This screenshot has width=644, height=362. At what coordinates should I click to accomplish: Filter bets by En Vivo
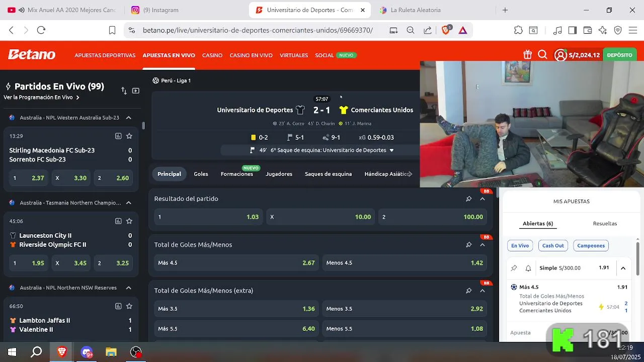point(520,246)
